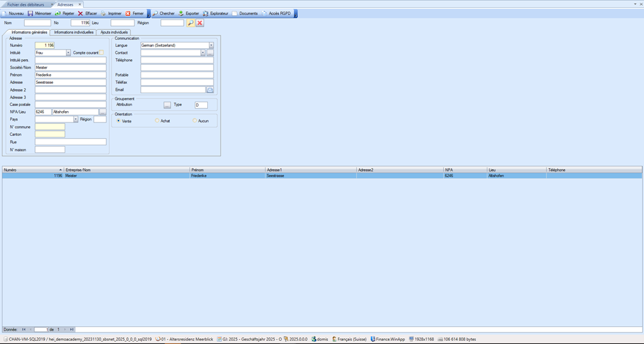Sort by the Téléphone column header
This screenshot has width=644, height=344.
point(594,170)
